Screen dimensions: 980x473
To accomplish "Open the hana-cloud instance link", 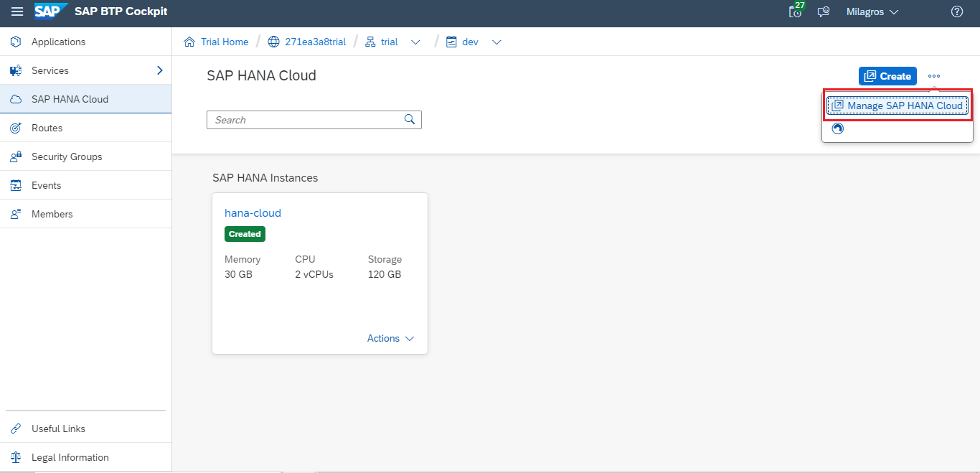I will click(253, 212).
